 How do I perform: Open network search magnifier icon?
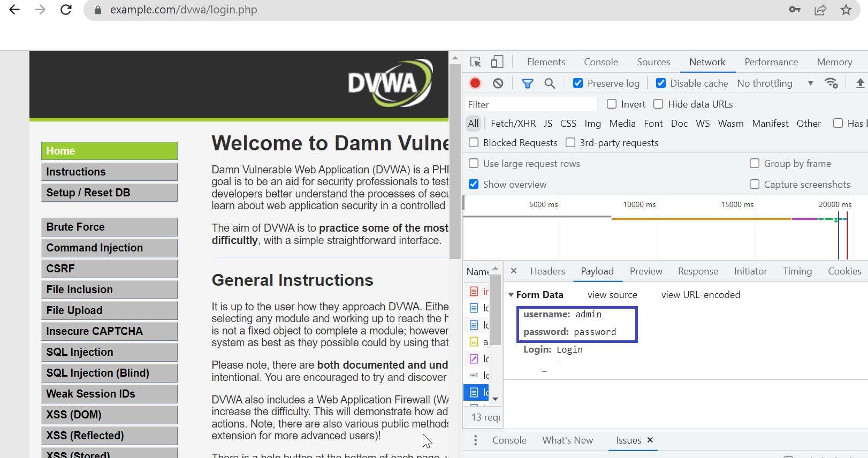point(550,83)
